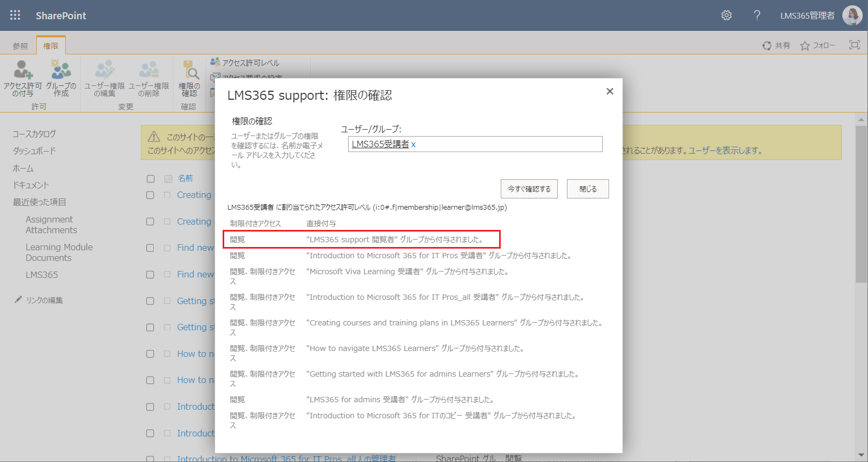Click the リンクの編集 pencil icon
868x462 pixels.
18,300
